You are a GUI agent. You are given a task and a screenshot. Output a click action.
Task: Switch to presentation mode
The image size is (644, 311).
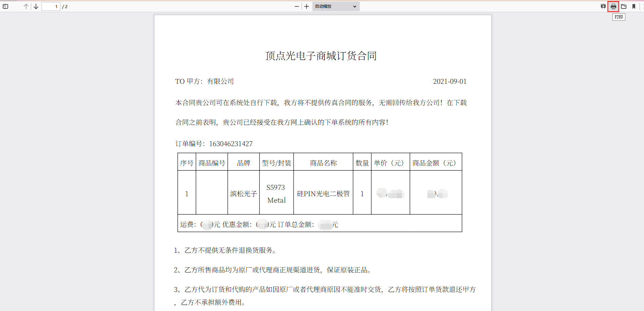(x=603, y=6)
